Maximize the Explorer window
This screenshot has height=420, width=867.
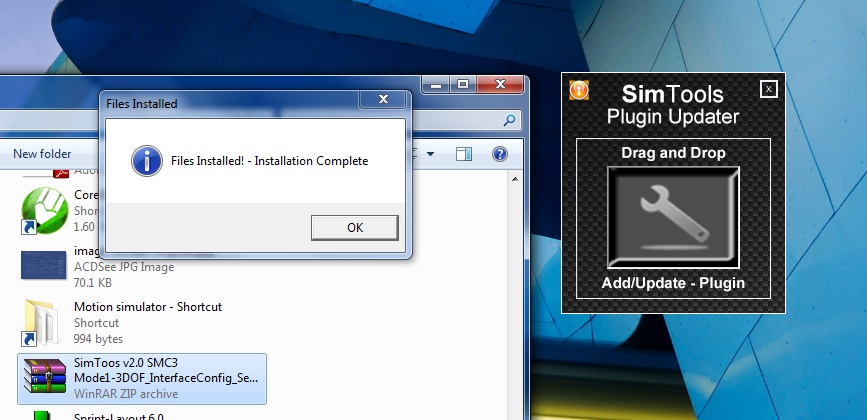[x=463, y=86]
